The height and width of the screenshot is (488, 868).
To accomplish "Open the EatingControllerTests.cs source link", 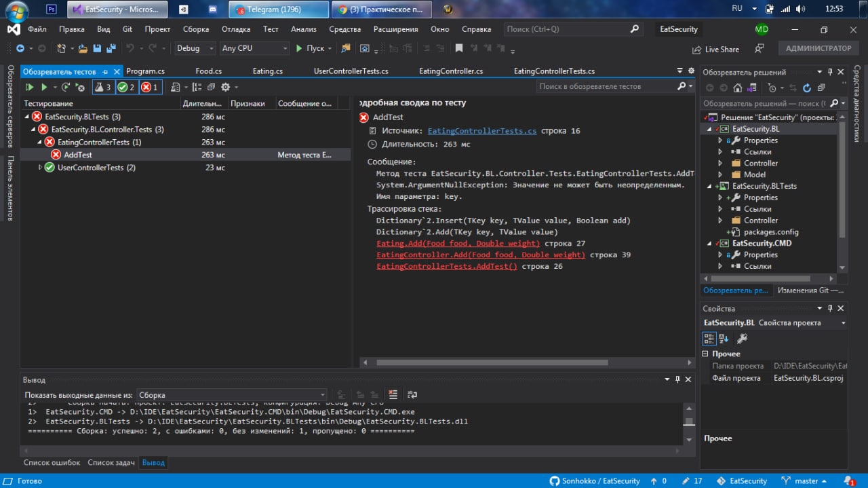I will point(482,131).
